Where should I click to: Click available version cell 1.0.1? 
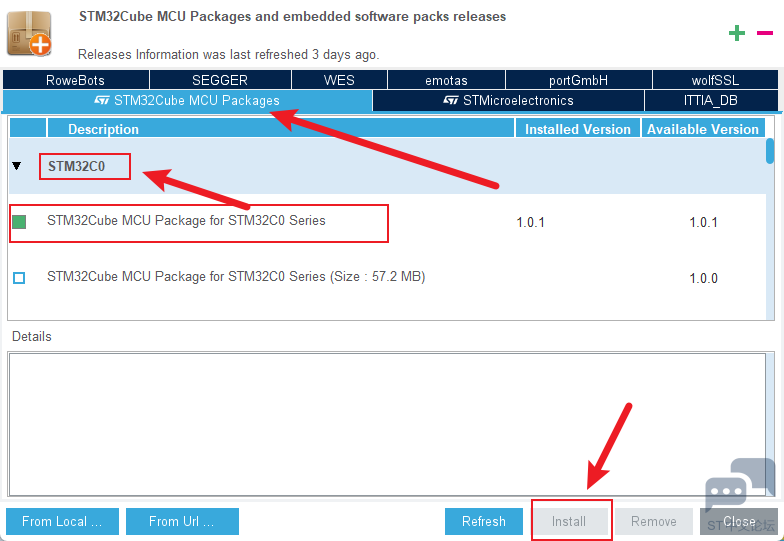(x=704, y=222)
